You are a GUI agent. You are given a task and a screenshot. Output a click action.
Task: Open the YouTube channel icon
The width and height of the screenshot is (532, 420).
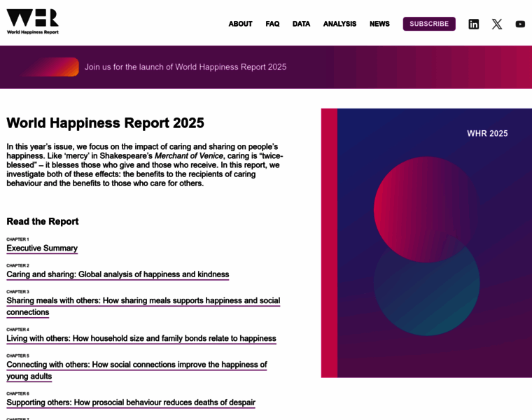520,24
